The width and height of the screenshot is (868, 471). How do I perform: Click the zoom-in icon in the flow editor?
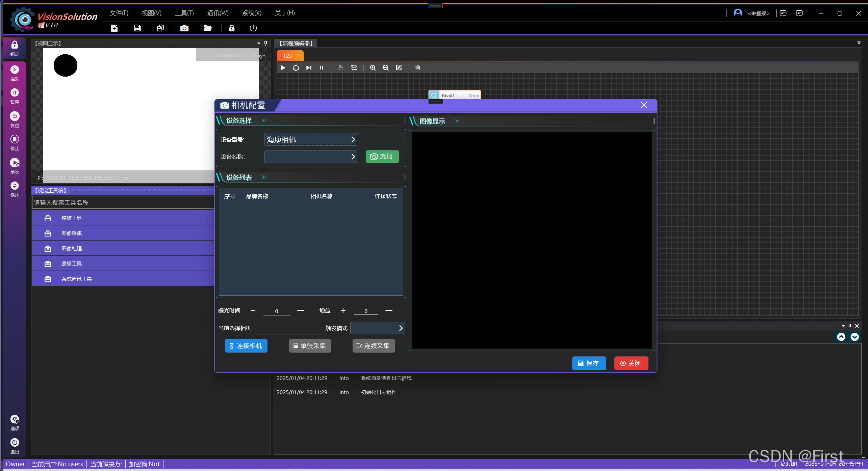[x=373, y=67]
